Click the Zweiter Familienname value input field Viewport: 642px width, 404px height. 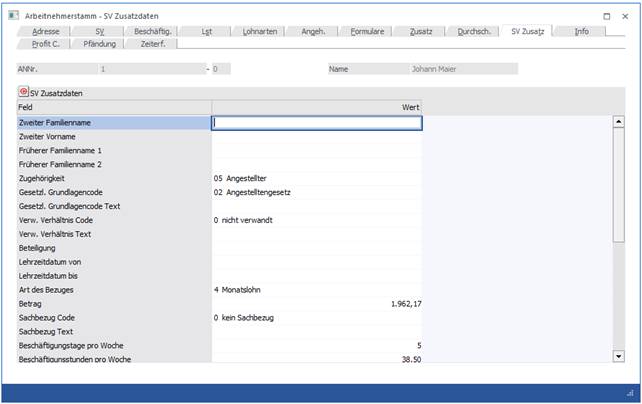click(x=316, y=123)
